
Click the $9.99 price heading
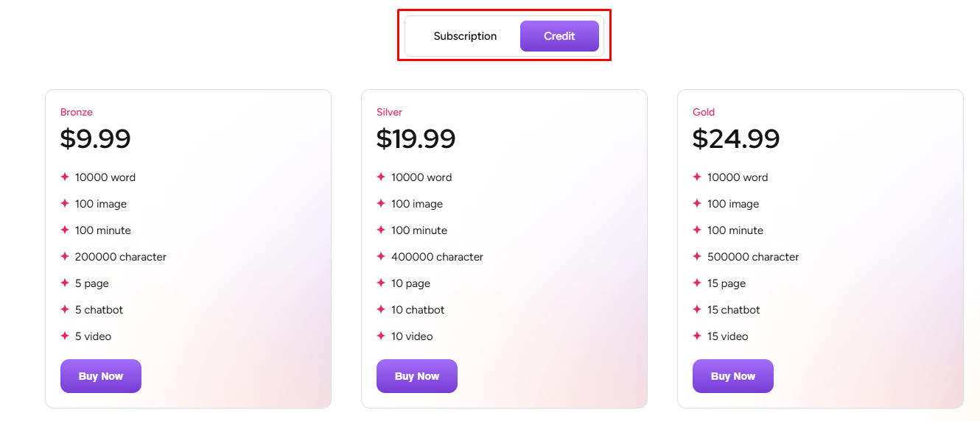coord(96,139)
